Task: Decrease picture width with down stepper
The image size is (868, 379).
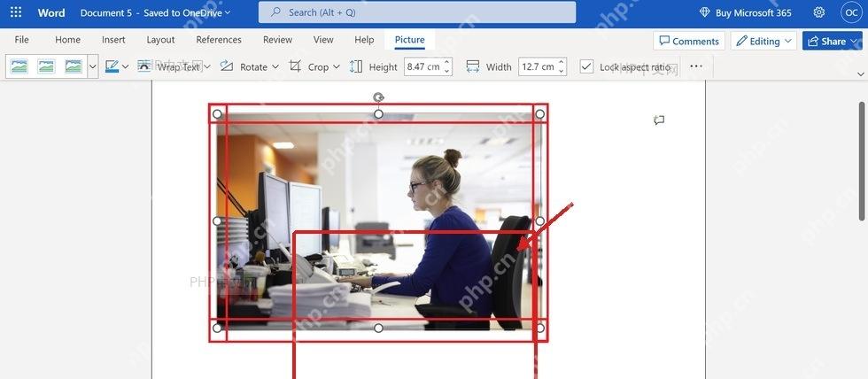Action: 562,72
